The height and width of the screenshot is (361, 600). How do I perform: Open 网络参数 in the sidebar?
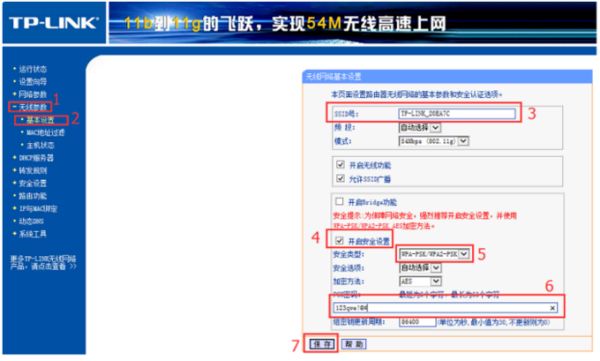click(33, 94)
